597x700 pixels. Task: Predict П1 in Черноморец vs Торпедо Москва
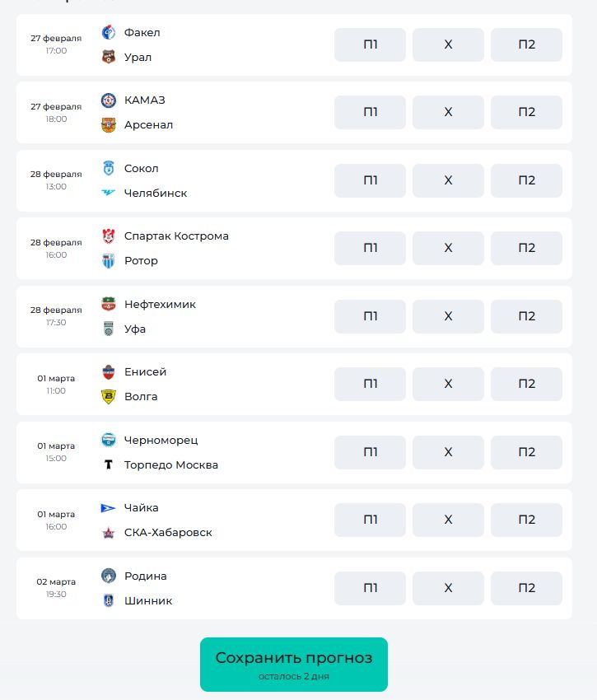point(370,452)
